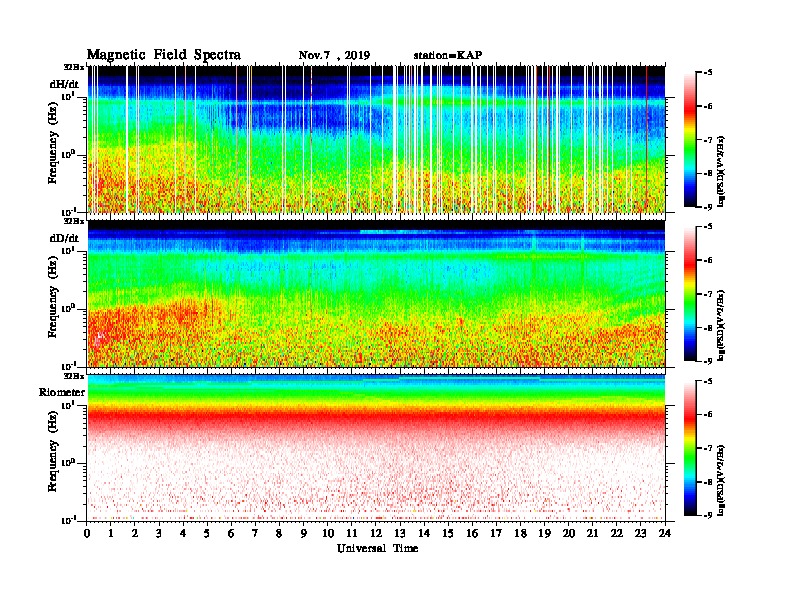The image size is (792, 612).
Task: Click hour tick label "2" on time axis
Action: [x=135, y=534]
